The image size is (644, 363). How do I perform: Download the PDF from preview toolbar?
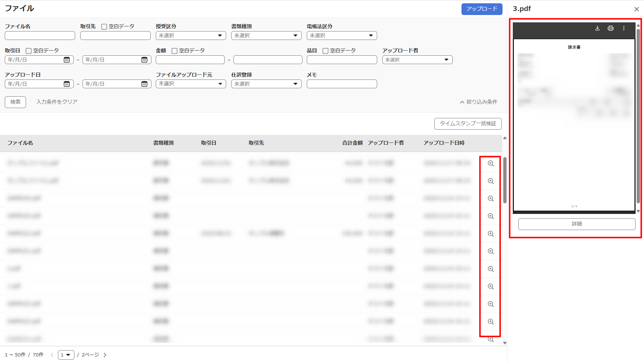pos(597,28)
